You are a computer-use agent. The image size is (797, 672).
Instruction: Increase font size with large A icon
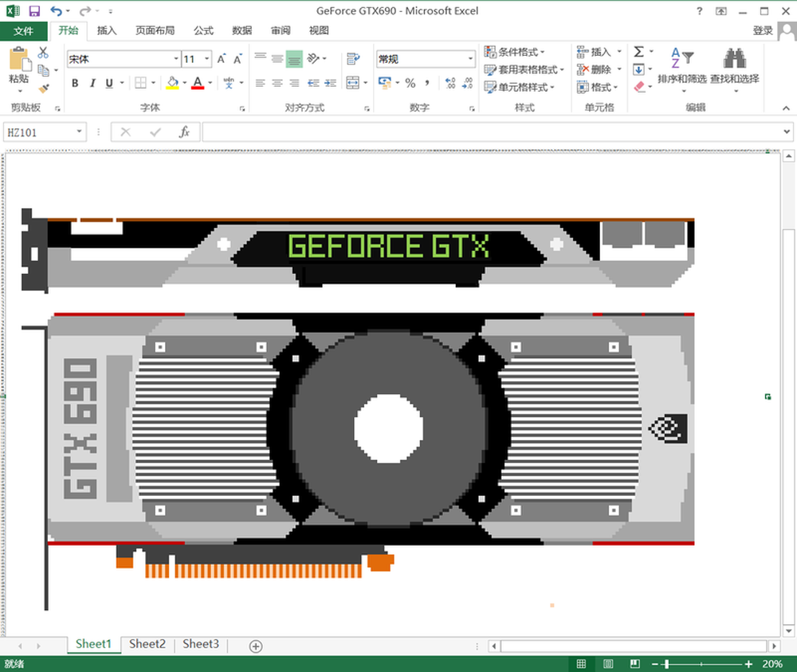click(x=221, y=59)
